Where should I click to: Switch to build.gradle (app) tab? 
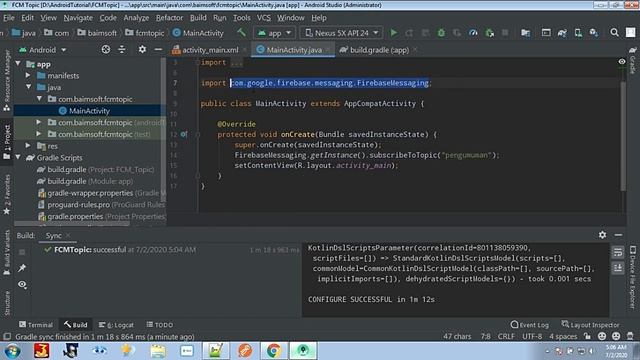379,50
